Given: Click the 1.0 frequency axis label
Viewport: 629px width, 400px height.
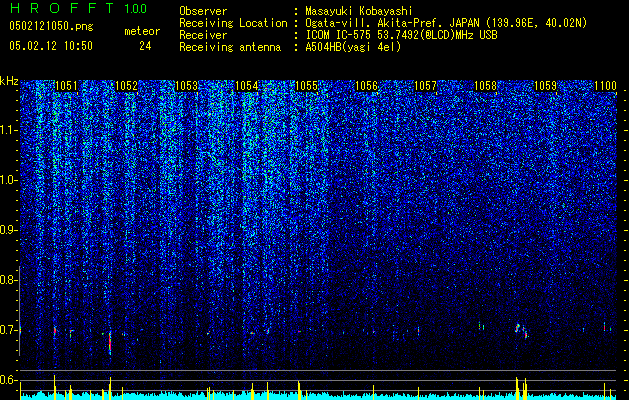Looking at the screenshot, I should tap(8, 180).
